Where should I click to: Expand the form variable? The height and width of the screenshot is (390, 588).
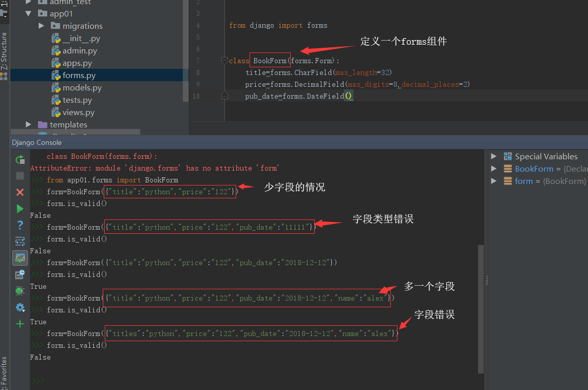point(494,181)
